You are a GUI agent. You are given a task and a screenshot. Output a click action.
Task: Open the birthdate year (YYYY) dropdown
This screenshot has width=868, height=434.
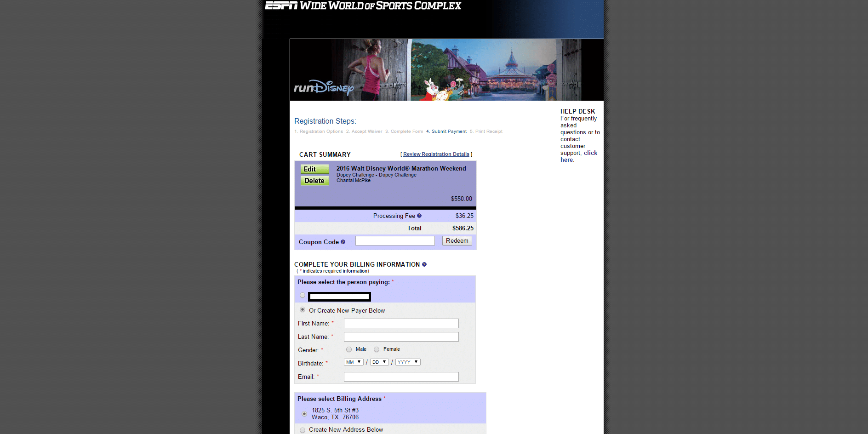pos(408,362)
